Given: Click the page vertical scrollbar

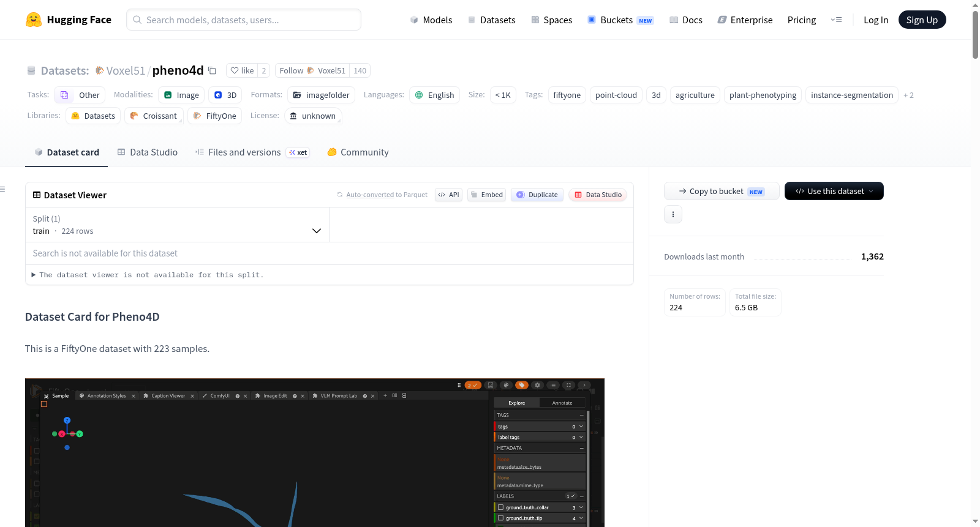Looking at the screenshot, I should (x=975, y=35).
